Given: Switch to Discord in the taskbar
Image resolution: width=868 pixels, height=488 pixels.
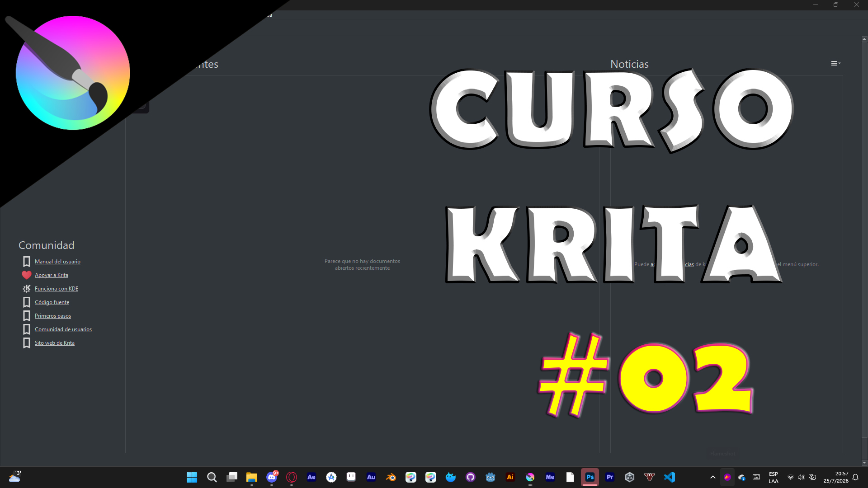Looking at the screenshot, I should pyautogui.click(x=272, y=477).
